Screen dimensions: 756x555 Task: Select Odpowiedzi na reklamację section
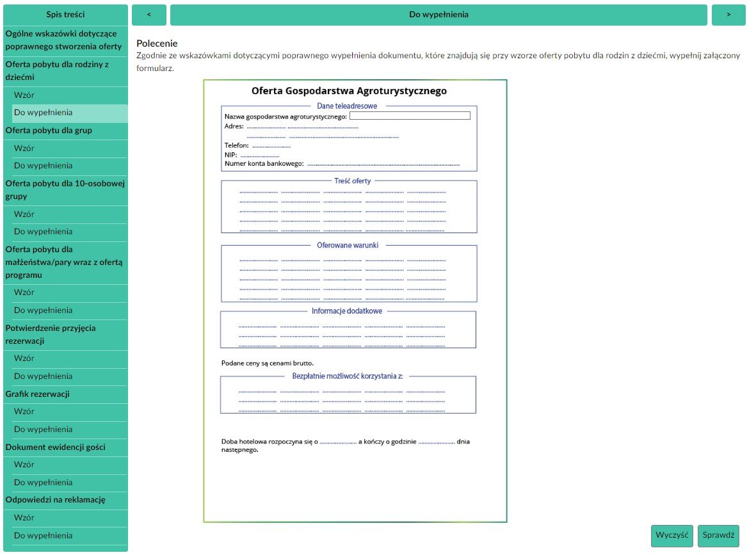click(55, 499)
